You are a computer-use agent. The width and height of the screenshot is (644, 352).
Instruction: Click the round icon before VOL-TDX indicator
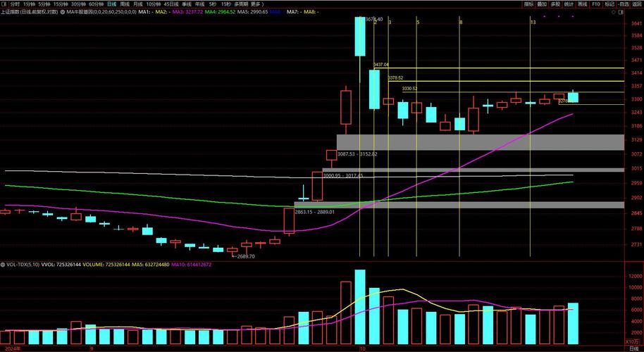[x=4, y=264]
